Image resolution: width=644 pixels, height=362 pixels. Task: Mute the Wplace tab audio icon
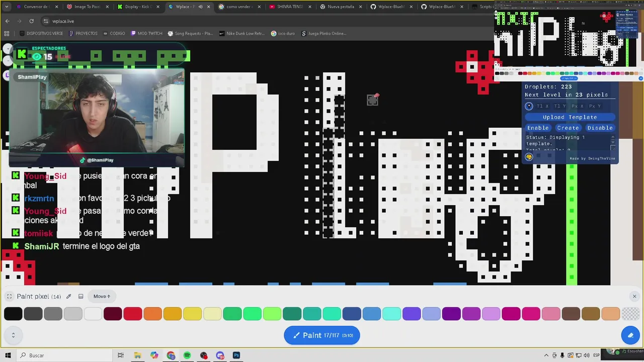(x=200, y=7)
